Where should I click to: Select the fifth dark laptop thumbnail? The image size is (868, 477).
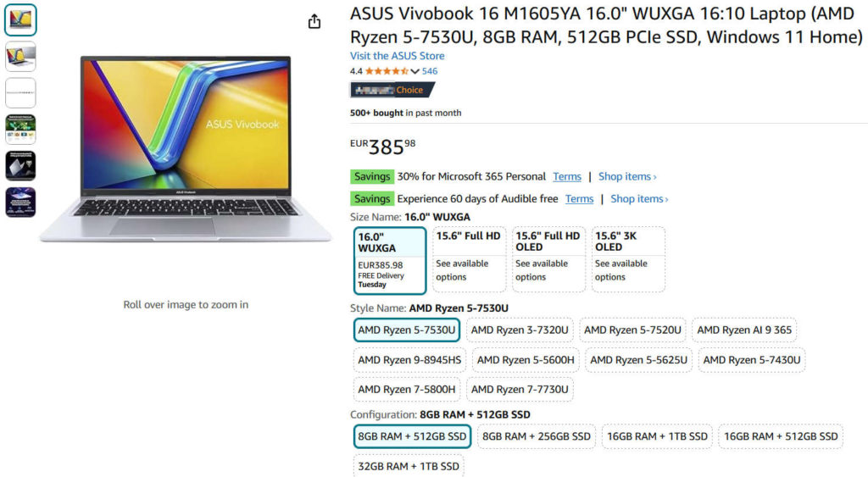tap(20, 165)
